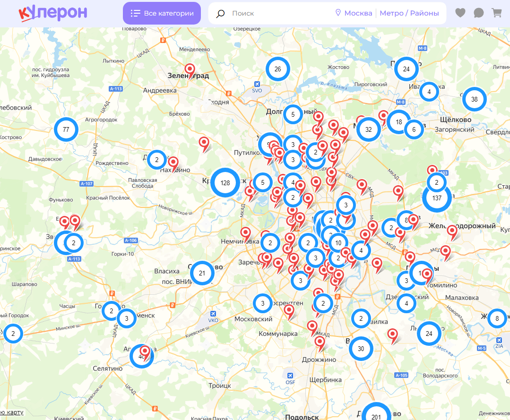Click the Троицк town label
Viewport: 510px width, 420px height.
tap(220, 386)
